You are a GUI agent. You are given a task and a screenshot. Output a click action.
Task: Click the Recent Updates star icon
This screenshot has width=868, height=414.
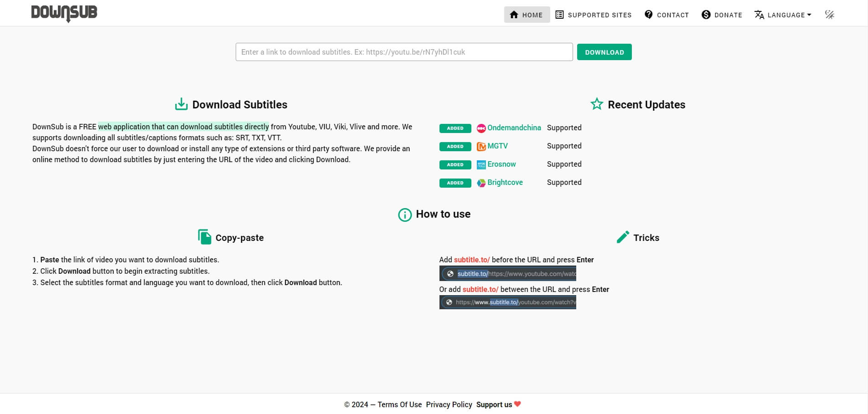[597, 104]
